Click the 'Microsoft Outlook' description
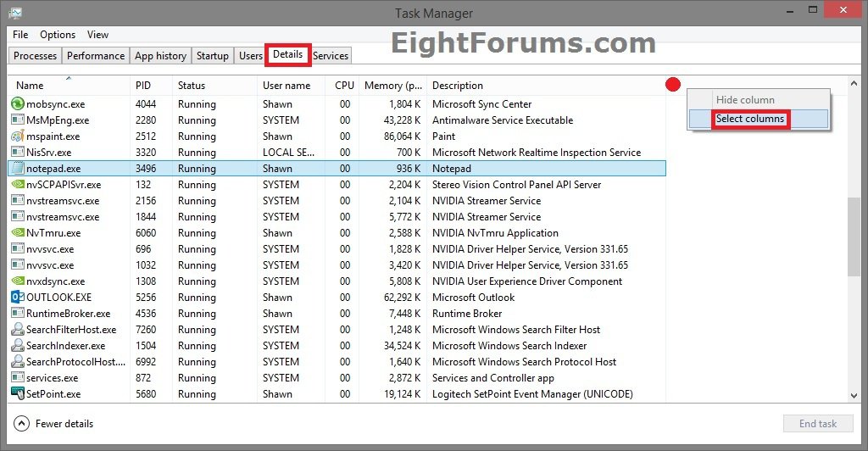 tap(473, 298)
